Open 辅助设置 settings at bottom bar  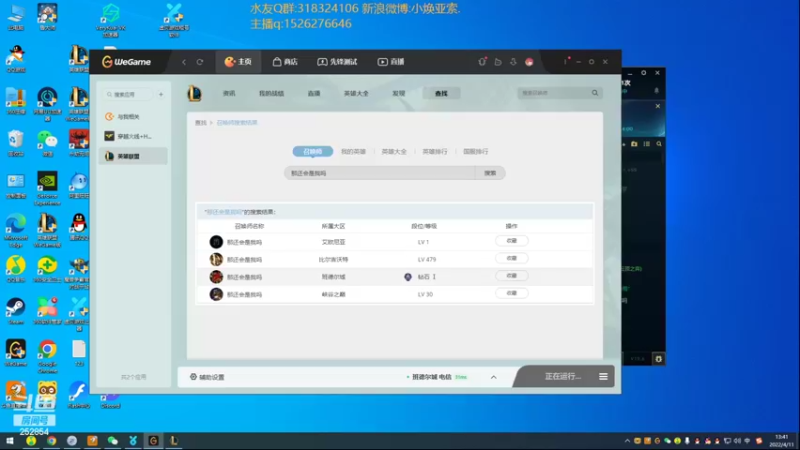pos(207,377)
